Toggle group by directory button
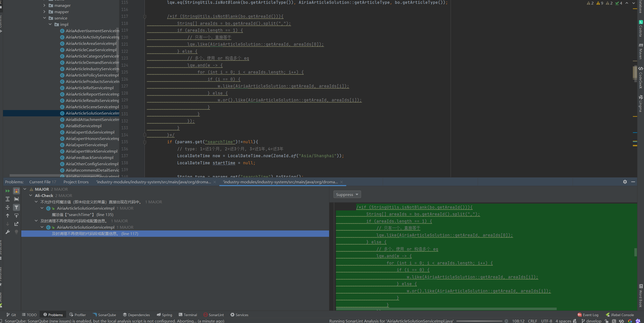The height and width of the screenshot is (323, 644). (16, 199)
